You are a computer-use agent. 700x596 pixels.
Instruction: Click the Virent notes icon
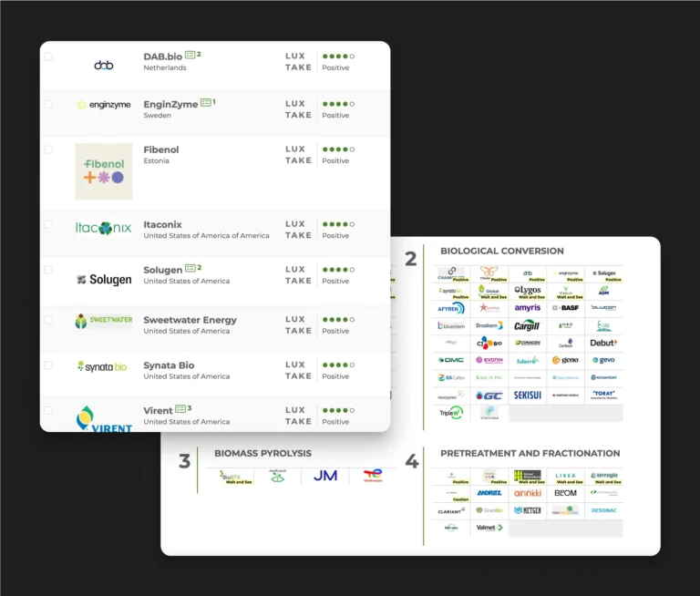180,409
